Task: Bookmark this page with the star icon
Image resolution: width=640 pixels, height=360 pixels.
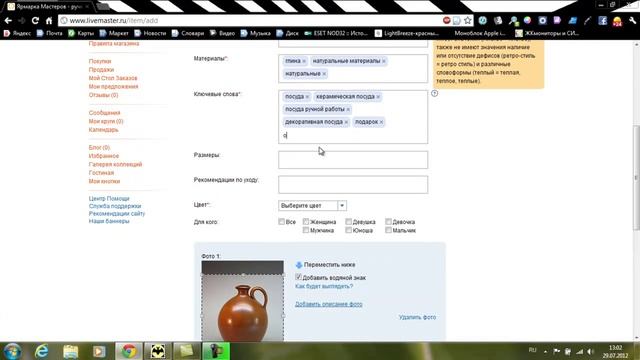Action: pyautogui.click(x=468, y=20)
